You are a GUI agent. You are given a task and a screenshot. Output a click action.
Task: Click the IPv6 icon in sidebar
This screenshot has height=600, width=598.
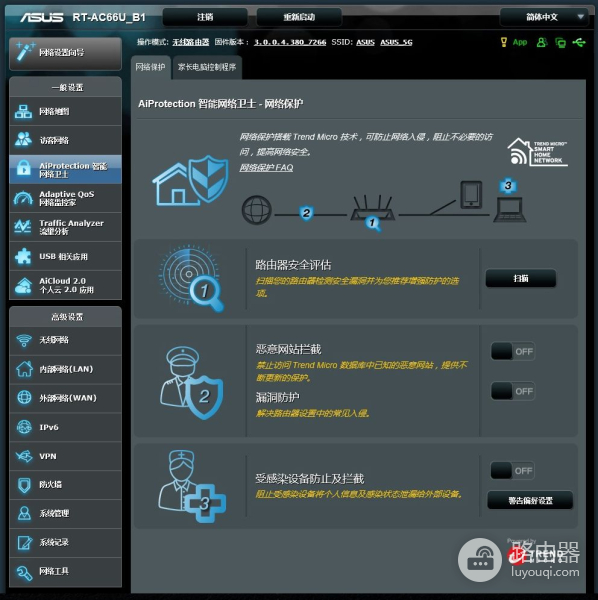24,427
